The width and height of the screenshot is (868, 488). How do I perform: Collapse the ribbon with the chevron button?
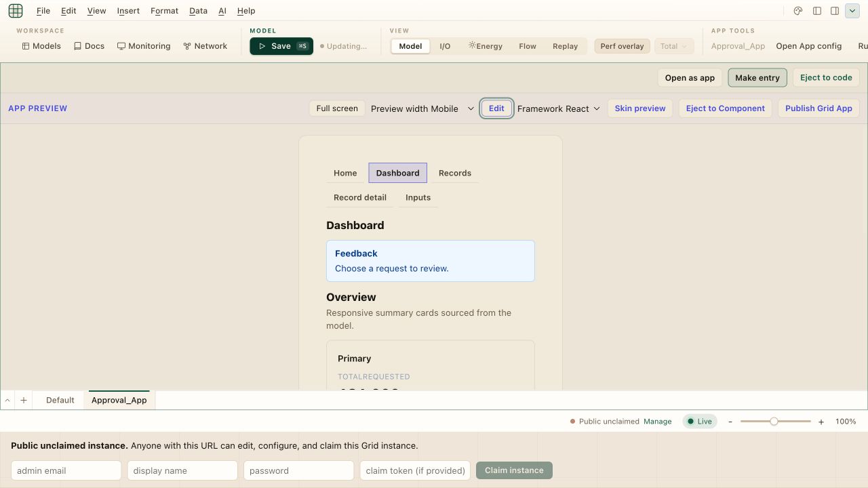point(852,11)
